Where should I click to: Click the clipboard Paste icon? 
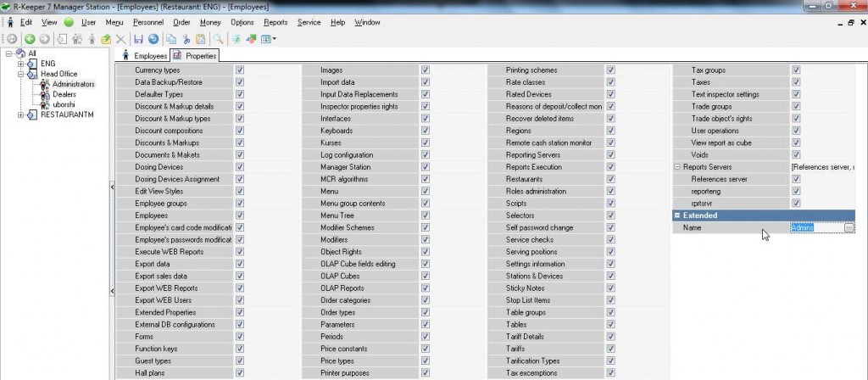[x=201, y=39]
